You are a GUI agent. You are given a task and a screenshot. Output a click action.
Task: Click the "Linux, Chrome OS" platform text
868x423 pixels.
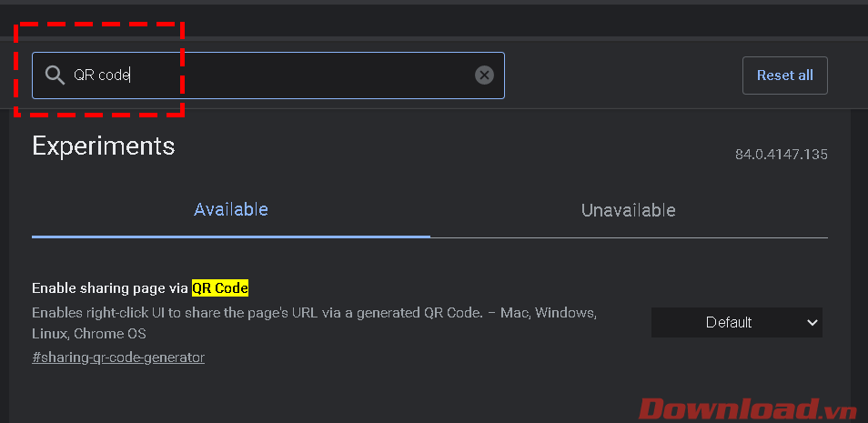point(89,334)
